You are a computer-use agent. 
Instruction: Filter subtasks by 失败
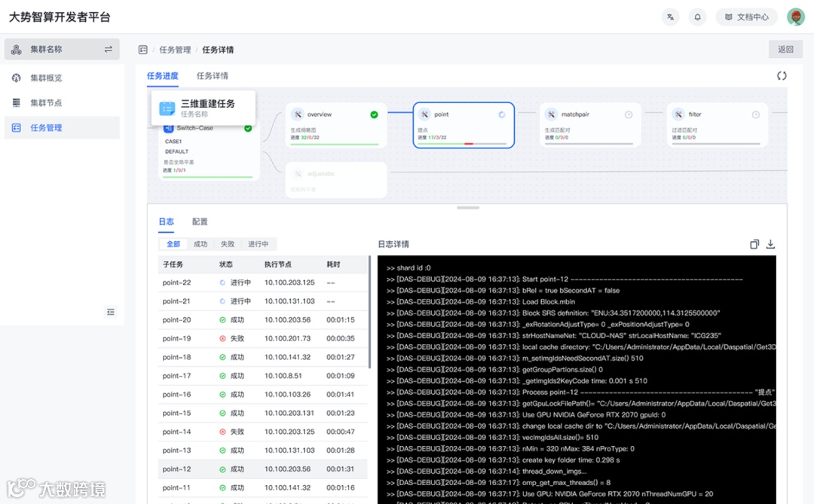[x=228, y=244]
